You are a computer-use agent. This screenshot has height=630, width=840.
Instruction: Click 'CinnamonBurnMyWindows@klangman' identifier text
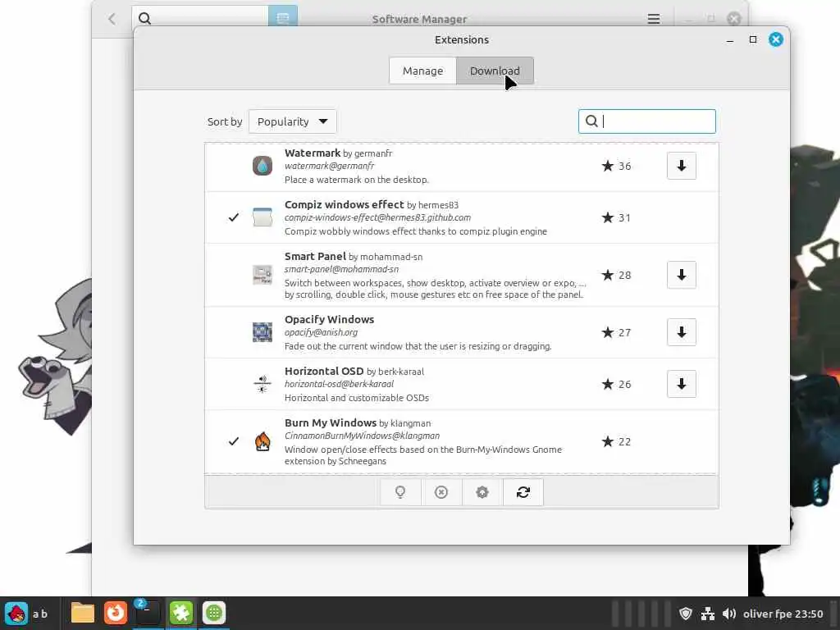click(x=362, y=436)
